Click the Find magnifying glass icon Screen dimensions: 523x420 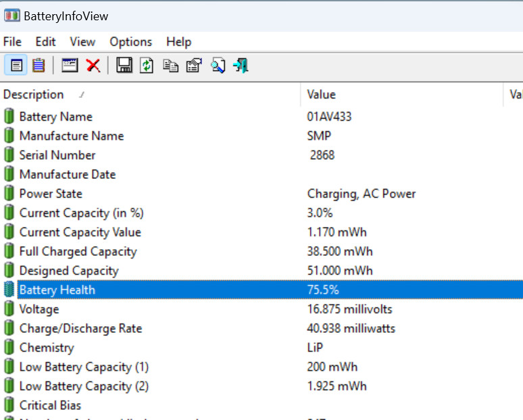[x=217, y=65]
